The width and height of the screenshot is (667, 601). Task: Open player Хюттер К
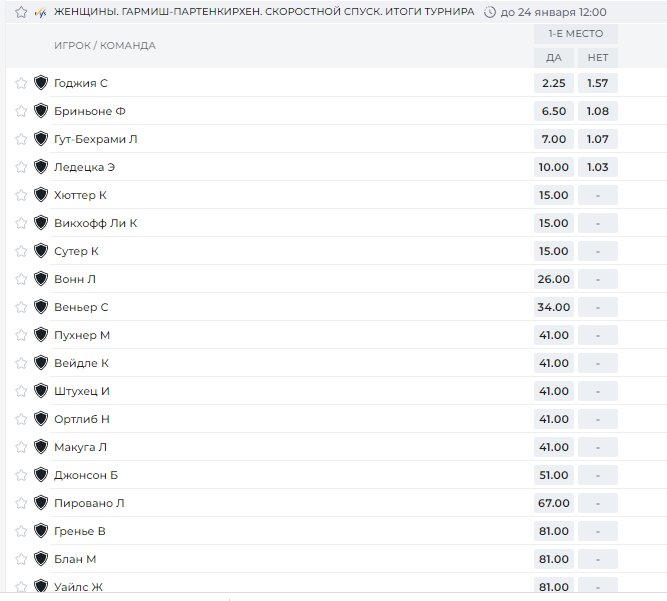click(x=80, y=195)
